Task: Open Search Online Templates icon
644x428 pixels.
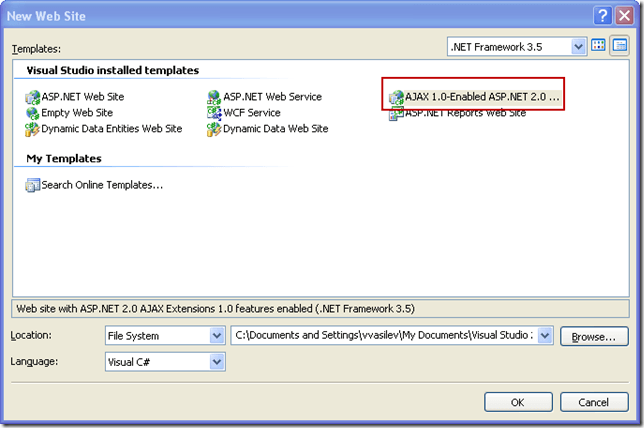Action: click(33, 185)
